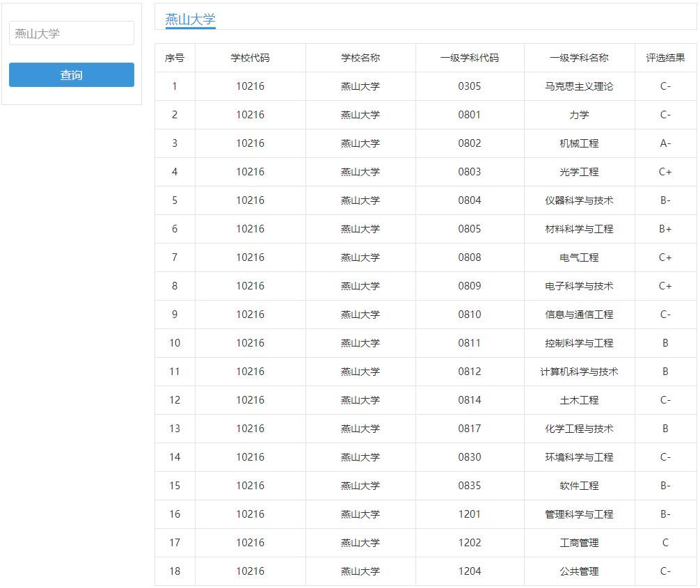Viewport: 700px width, 588px height.
Task: Select the 工商管理 subject cell
Action: click(x=579, y=543)
